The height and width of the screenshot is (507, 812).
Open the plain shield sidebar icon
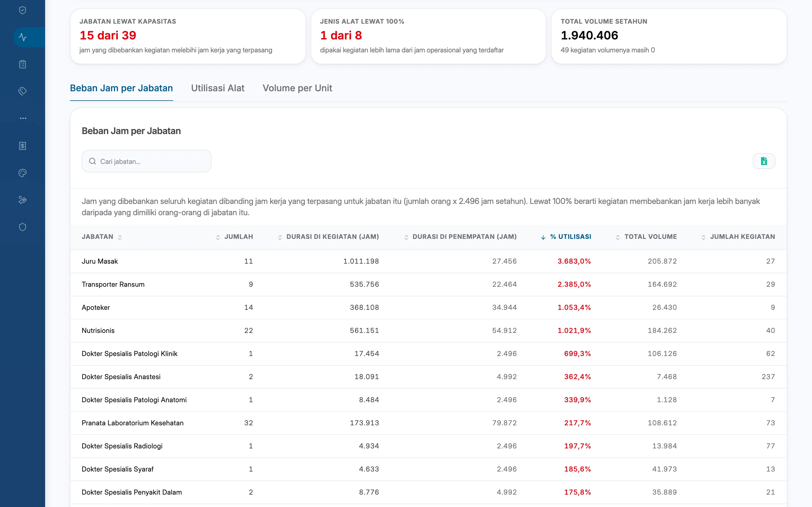pos(23,227)
